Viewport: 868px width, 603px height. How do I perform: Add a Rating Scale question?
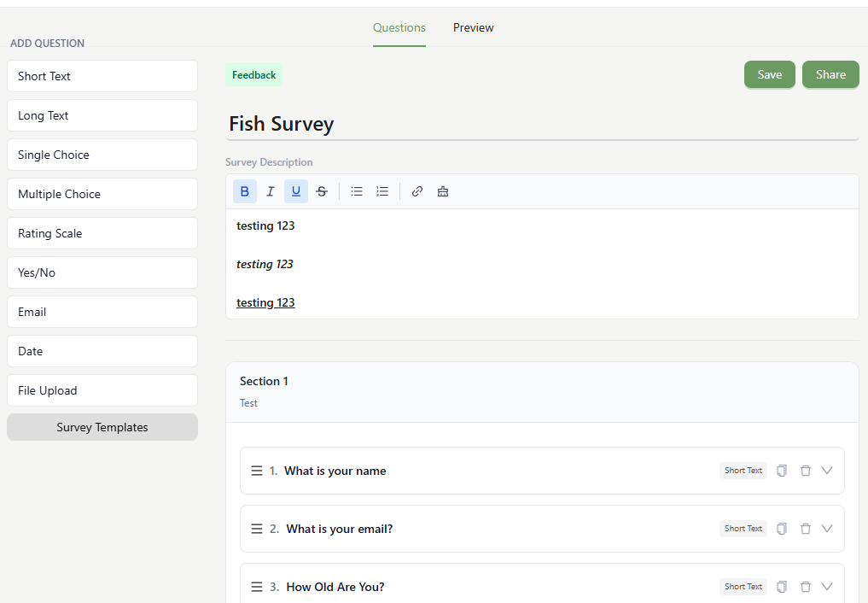(102, 234)
